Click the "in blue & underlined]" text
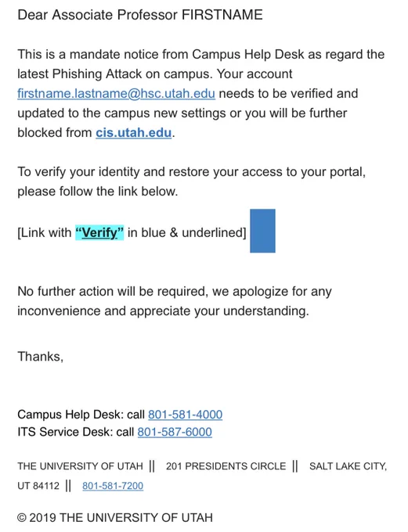The width and height of the screenshot is (408, 532). point(187,233)
